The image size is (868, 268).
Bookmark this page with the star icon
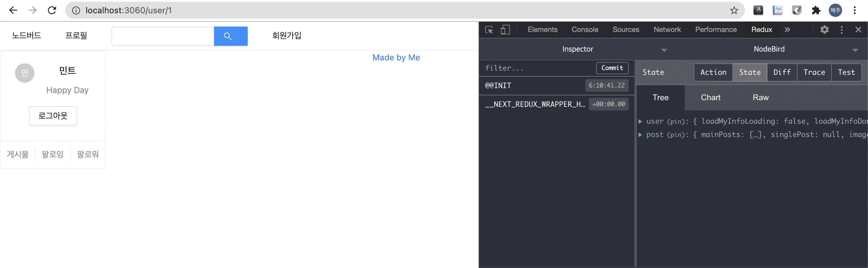[734, 11]
